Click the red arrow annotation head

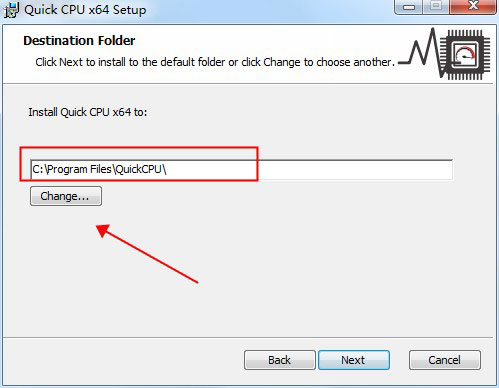[104, 231]
